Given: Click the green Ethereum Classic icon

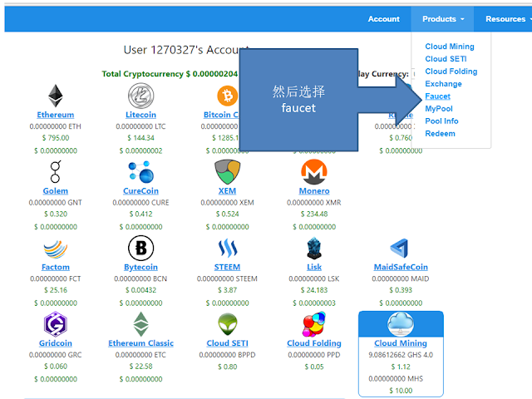Looking at the screenshot, I should click(x=140, y=324).
